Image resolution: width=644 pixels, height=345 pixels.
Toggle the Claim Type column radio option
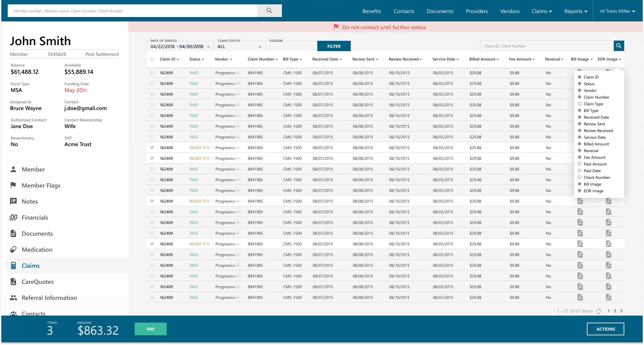(580, 104)
